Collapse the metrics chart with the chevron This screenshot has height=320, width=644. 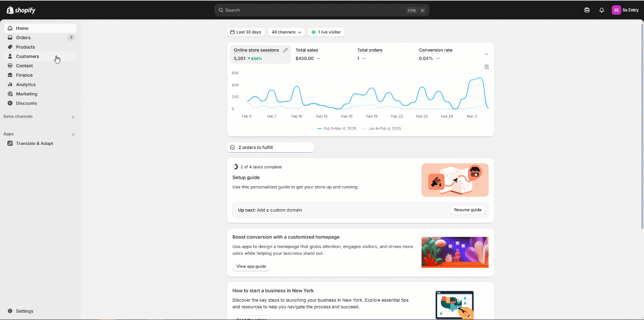(x=486, y=54)
